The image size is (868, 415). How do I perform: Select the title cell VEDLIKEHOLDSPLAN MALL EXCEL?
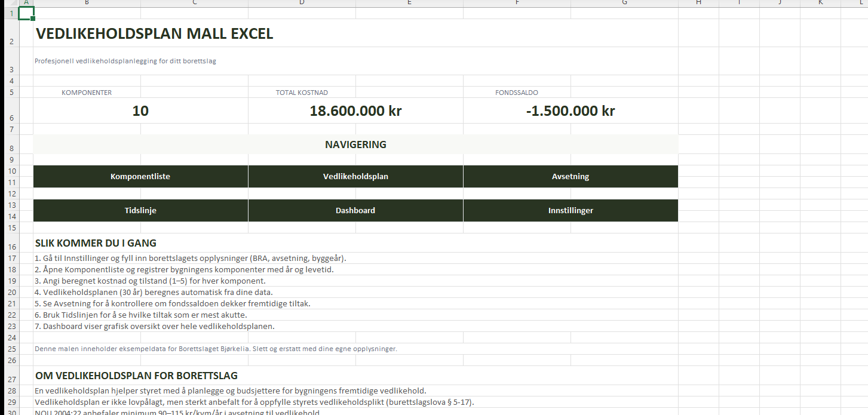tap(154, 34)
